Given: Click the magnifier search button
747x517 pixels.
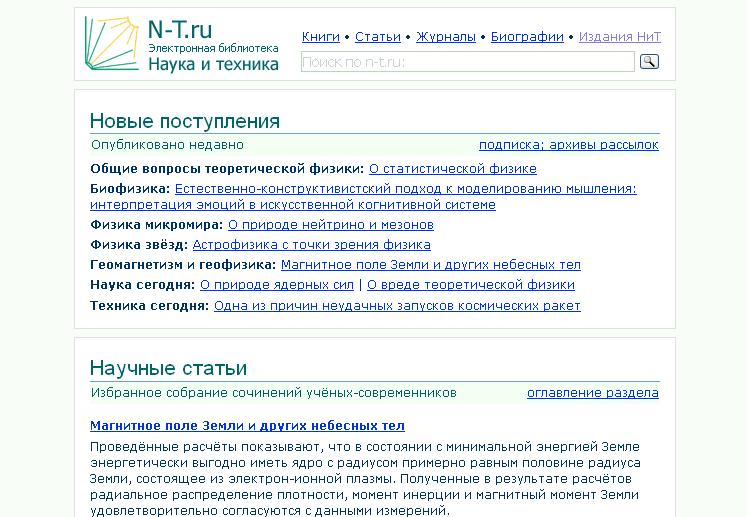Looking at the screenshot, I should click(649, 62).
